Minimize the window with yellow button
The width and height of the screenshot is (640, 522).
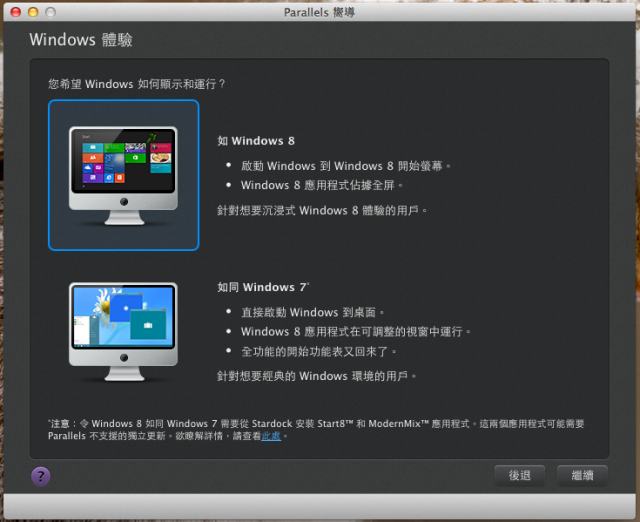[x=33, y=12]
